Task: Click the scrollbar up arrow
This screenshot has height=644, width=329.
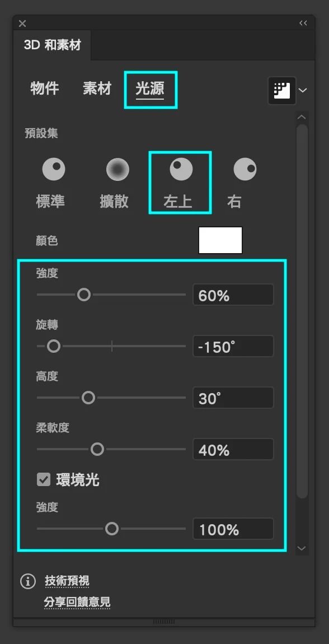Action: pyautogui.click(x=302, y=117)
